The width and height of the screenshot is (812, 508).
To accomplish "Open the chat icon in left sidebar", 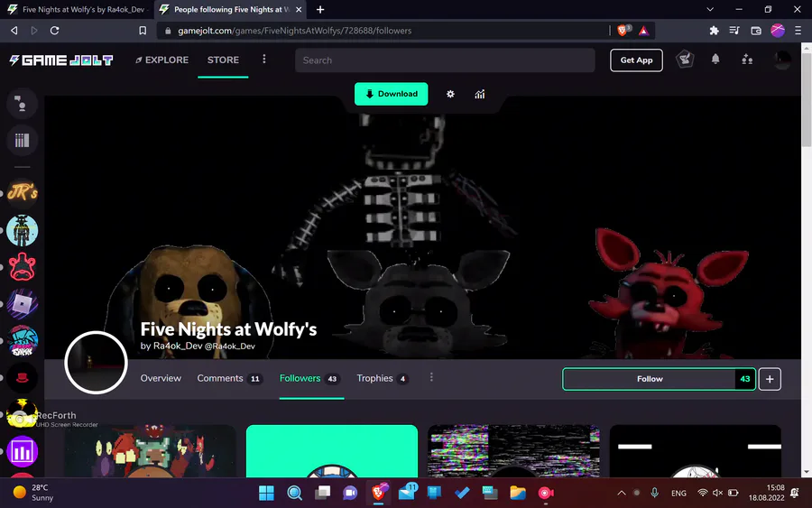I will click(x=22, y=104).
